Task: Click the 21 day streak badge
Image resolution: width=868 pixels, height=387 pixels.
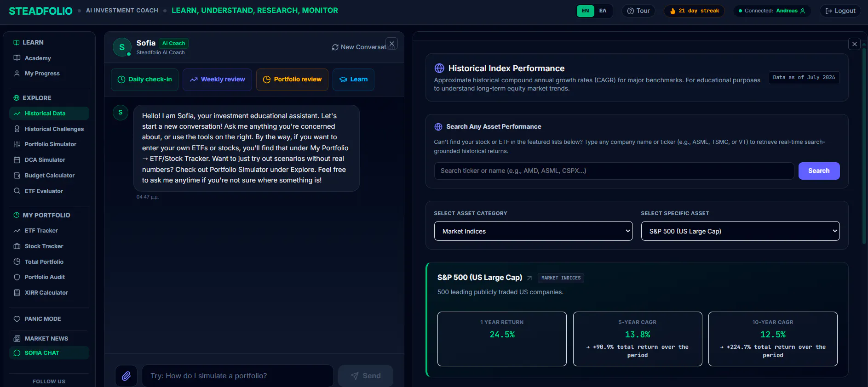Action: pyautogui.click(x=694, y=11)
